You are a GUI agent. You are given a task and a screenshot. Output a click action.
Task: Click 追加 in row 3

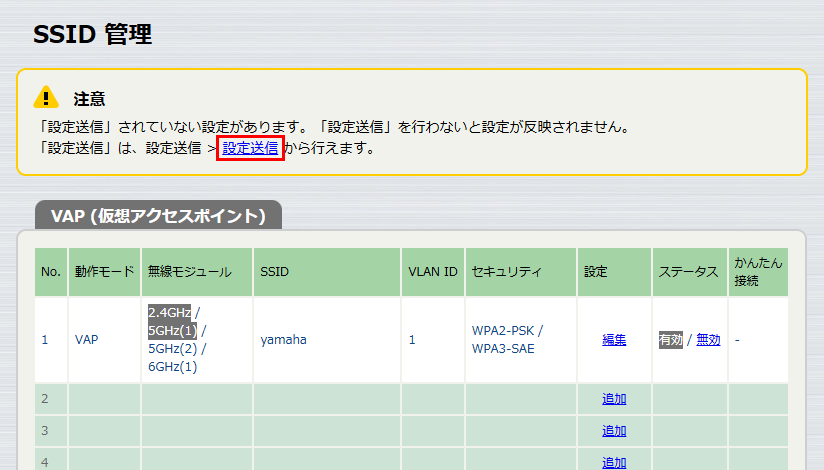[x=614, y=431]
